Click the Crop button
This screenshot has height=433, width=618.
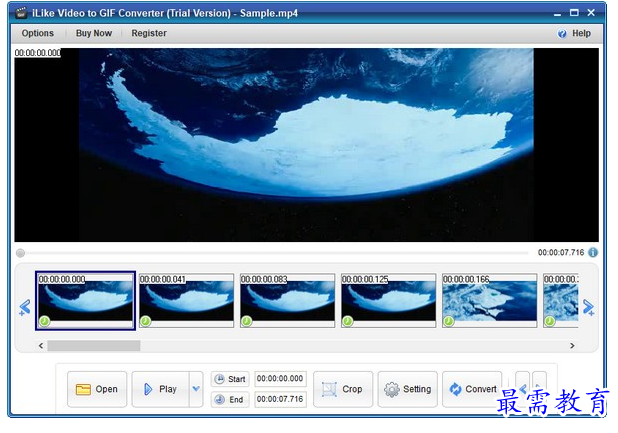[x=343, y=389]
